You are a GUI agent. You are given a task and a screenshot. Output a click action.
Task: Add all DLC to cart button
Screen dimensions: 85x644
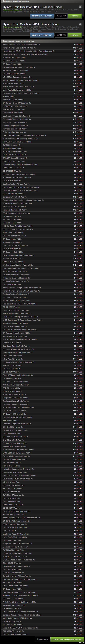click(x=66, y=639)
